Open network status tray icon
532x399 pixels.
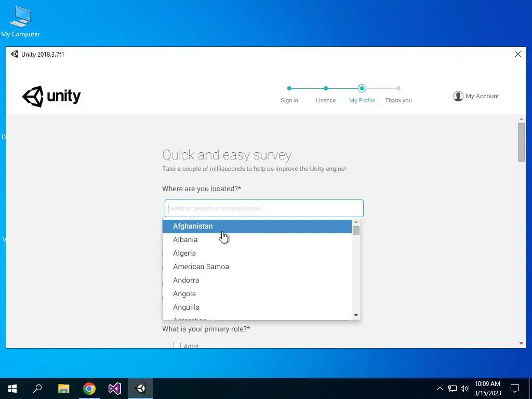[x=453, y=389]
